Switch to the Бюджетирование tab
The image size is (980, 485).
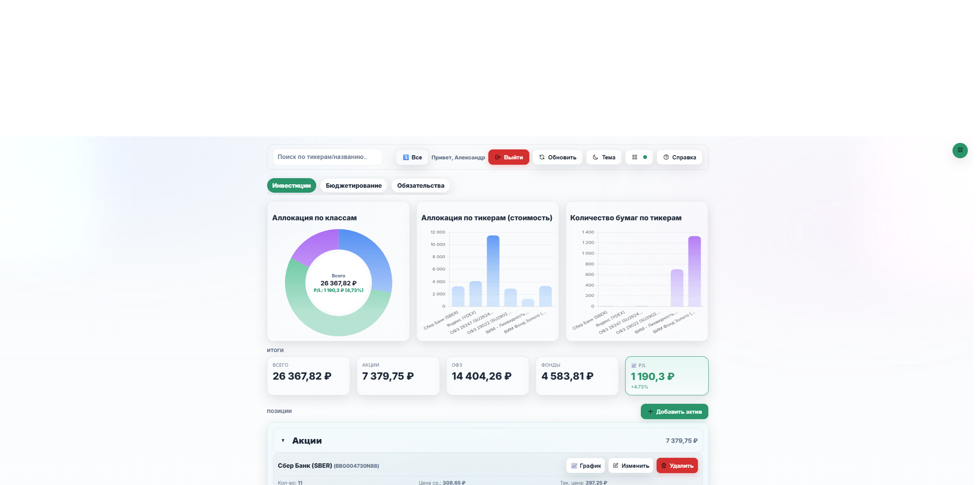point(353,185)
